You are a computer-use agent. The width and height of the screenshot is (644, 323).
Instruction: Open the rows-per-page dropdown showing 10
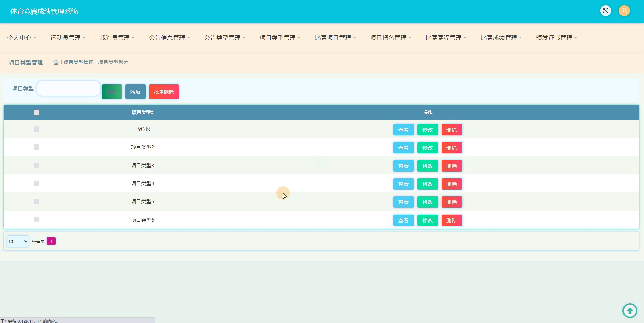tap(18, 241)
